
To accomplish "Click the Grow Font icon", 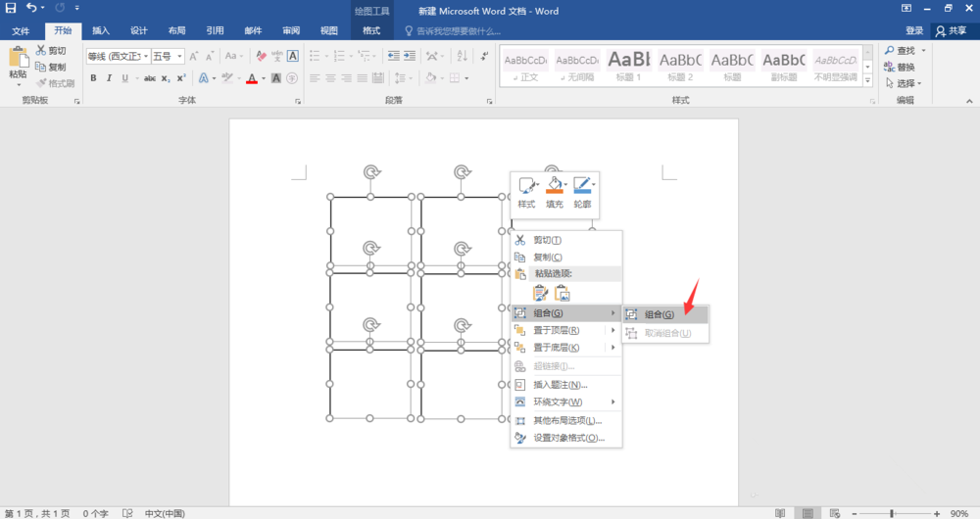I will [194, 56].
